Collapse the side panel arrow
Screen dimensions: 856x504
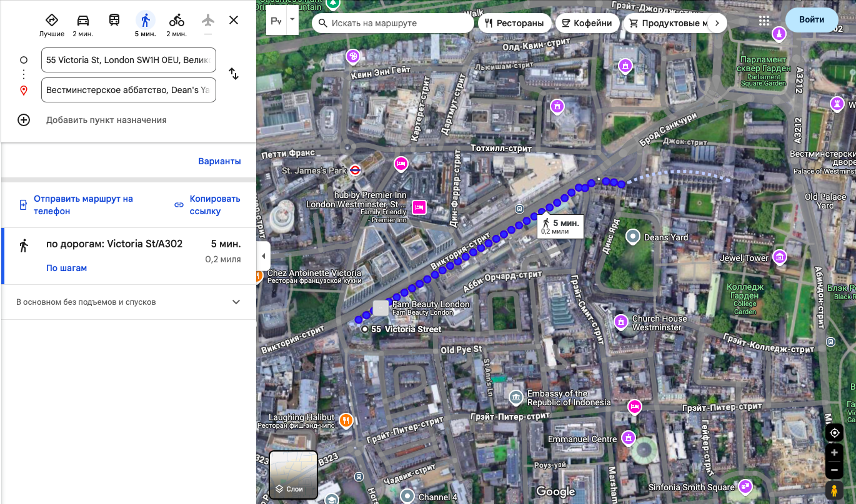click(263, 257)
